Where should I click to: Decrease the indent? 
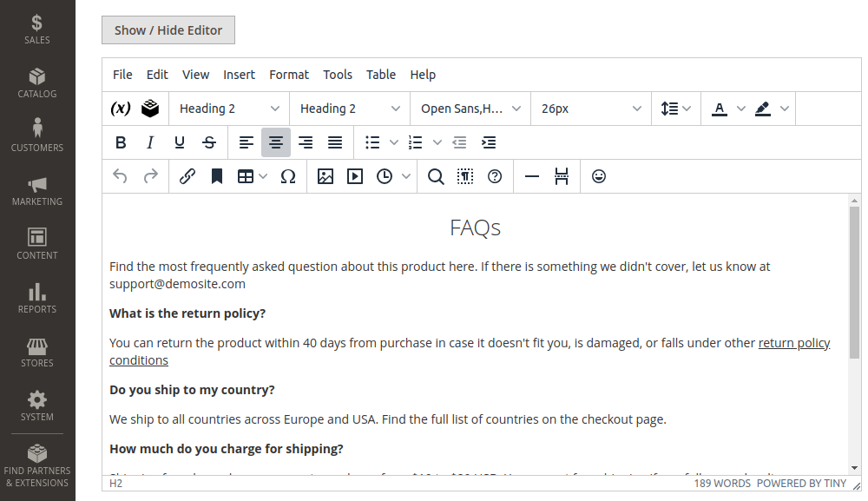click(x=459, y=142)
